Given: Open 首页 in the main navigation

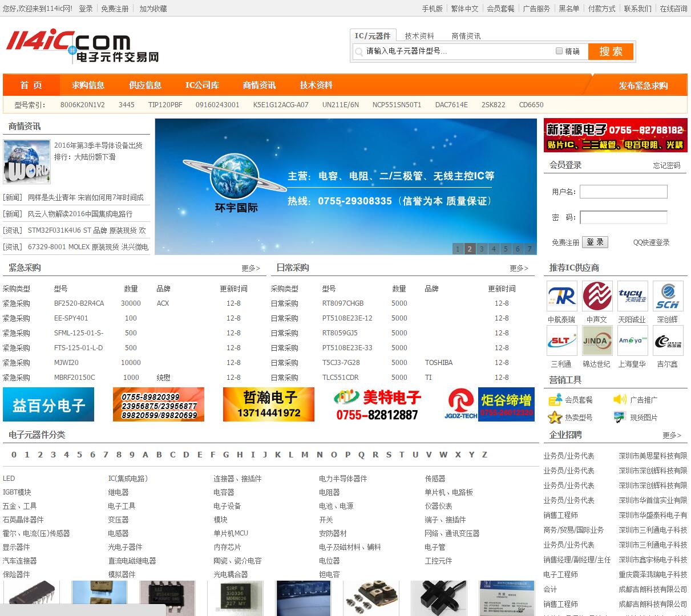Looking at the screenshot, I should coord(31,85).
